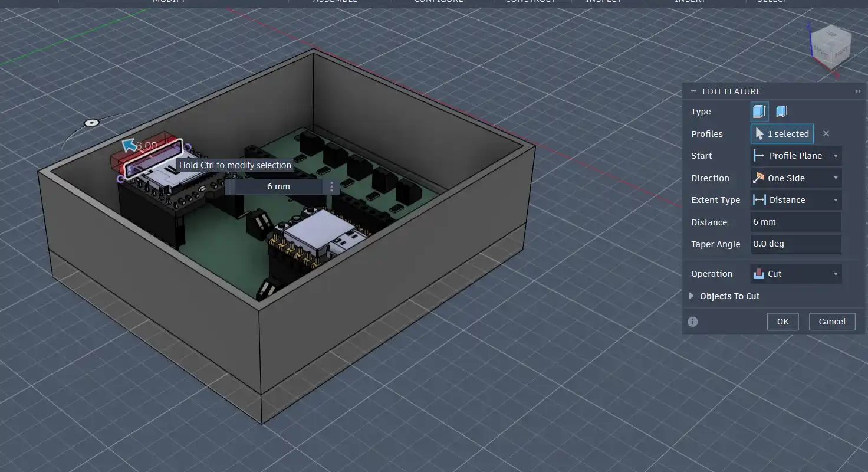Viewport: 868px width, 472px height.
Task: Click the EDIT FEATURE dialog title
Action: click(732, 91)
